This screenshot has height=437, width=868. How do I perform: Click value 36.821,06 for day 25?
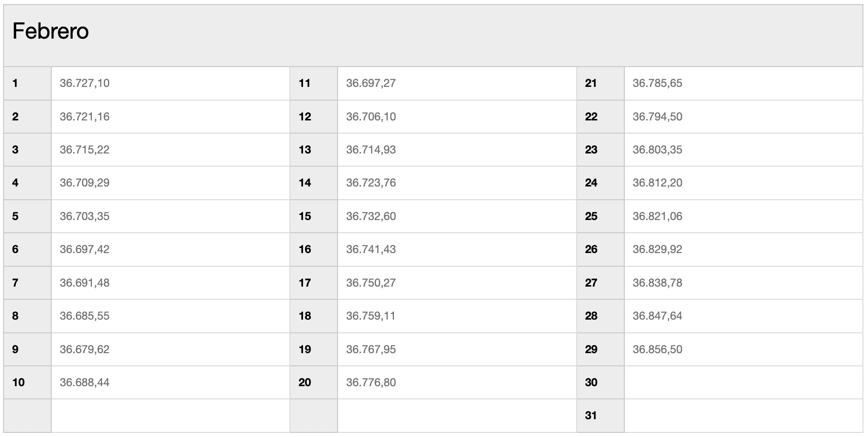click(x=657, y=216)
